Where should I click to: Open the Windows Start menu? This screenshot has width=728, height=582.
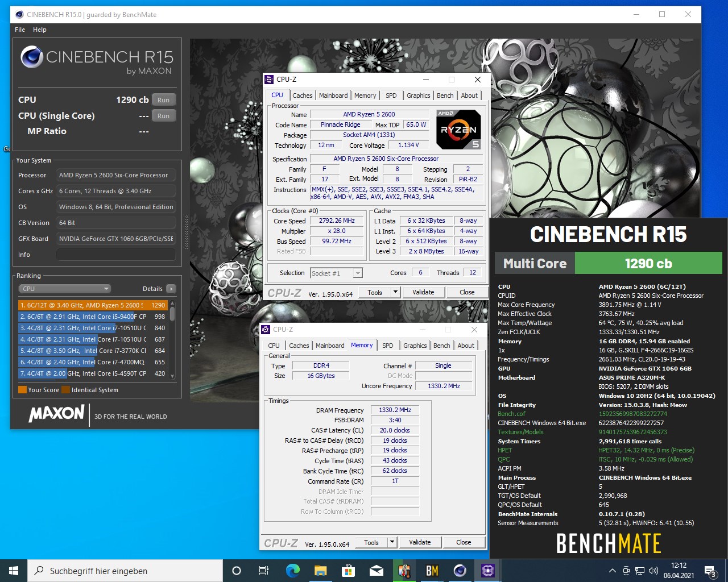14,571
